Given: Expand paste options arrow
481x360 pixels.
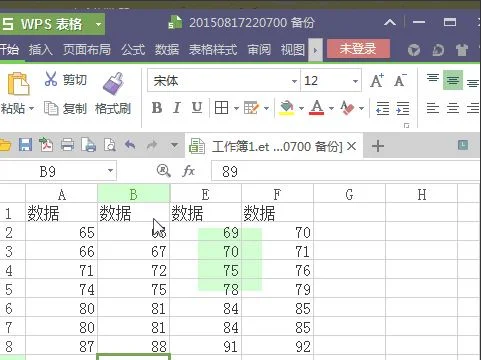Looking at the screenshot, I should click(32, 108).
